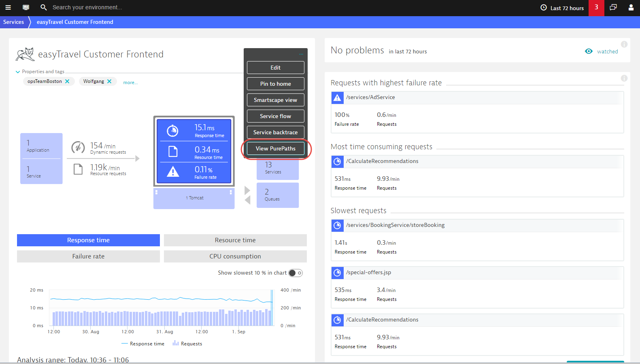Expand the 13 Services tile
640x364 pixels.
pos(278,169)
